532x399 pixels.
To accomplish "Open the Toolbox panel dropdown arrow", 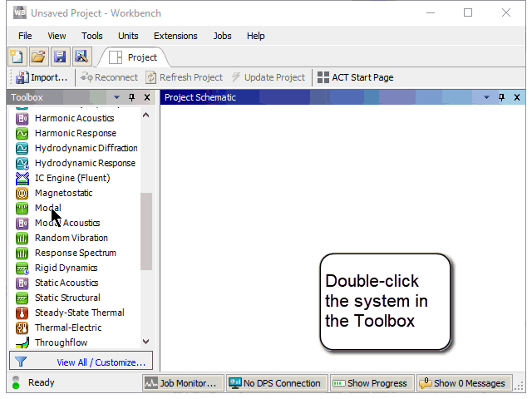I will click(x=117, y=97).
